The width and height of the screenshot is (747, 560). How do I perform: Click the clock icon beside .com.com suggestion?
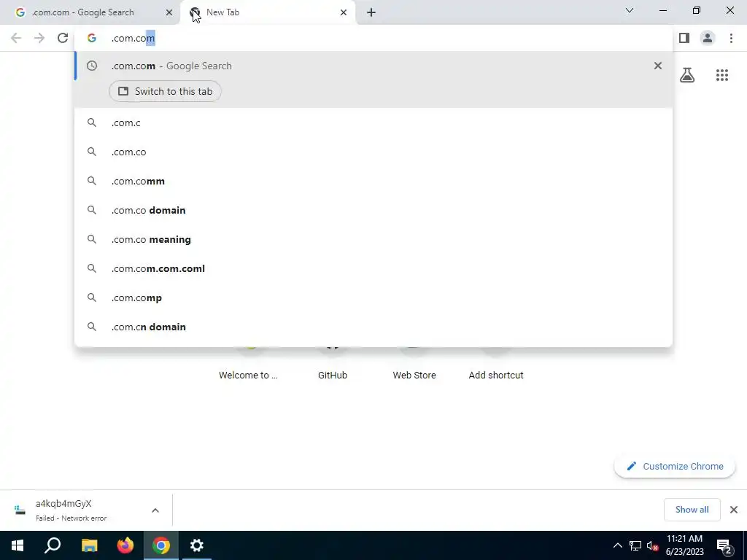(x=91, y=66)
